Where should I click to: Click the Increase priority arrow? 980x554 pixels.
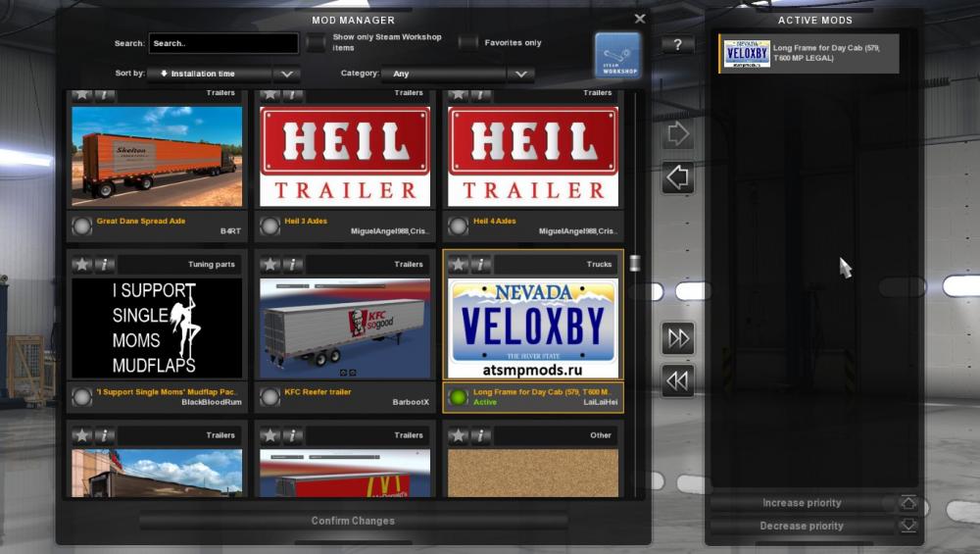908,503
